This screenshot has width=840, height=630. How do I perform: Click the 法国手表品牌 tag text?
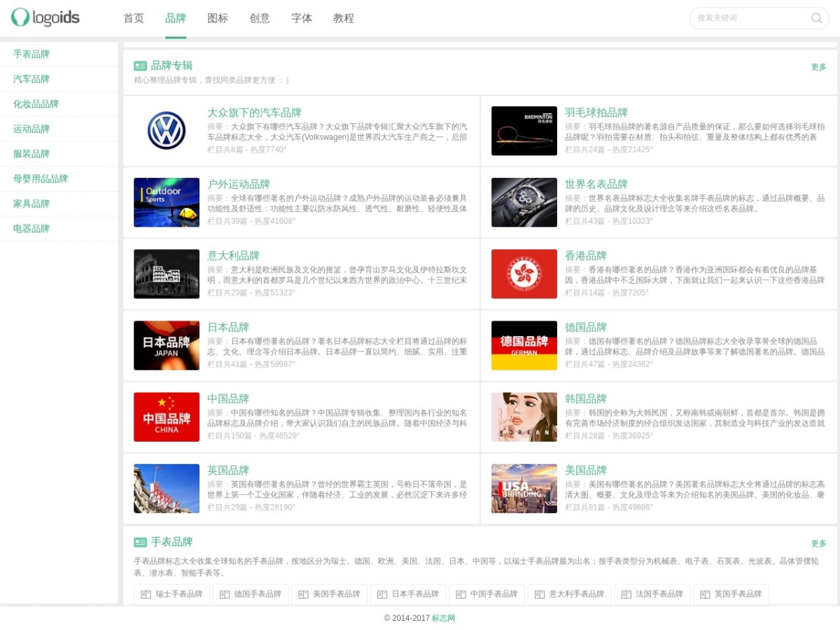[659, 594]
